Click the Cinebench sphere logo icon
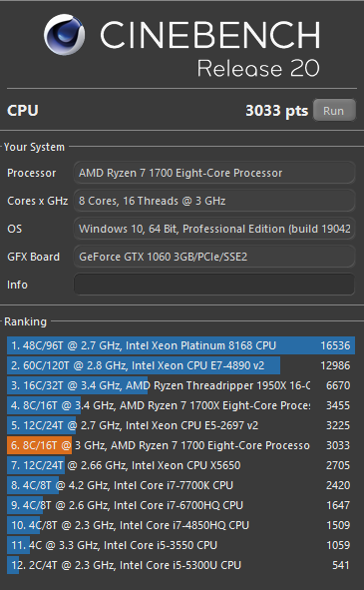The image size is (364, 590). click(x=64, y=35)
